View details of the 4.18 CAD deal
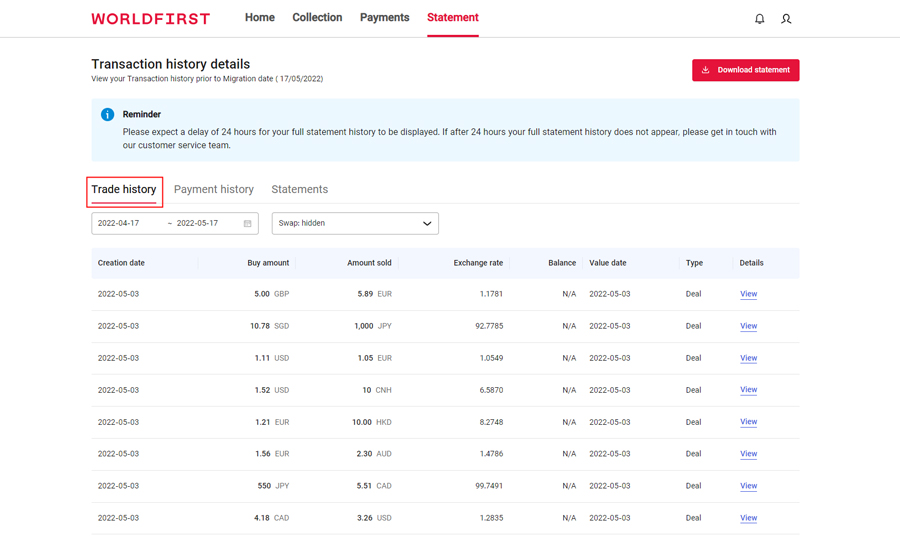The height and width of the screenshot is (536, 900). (x=748, y=518)
